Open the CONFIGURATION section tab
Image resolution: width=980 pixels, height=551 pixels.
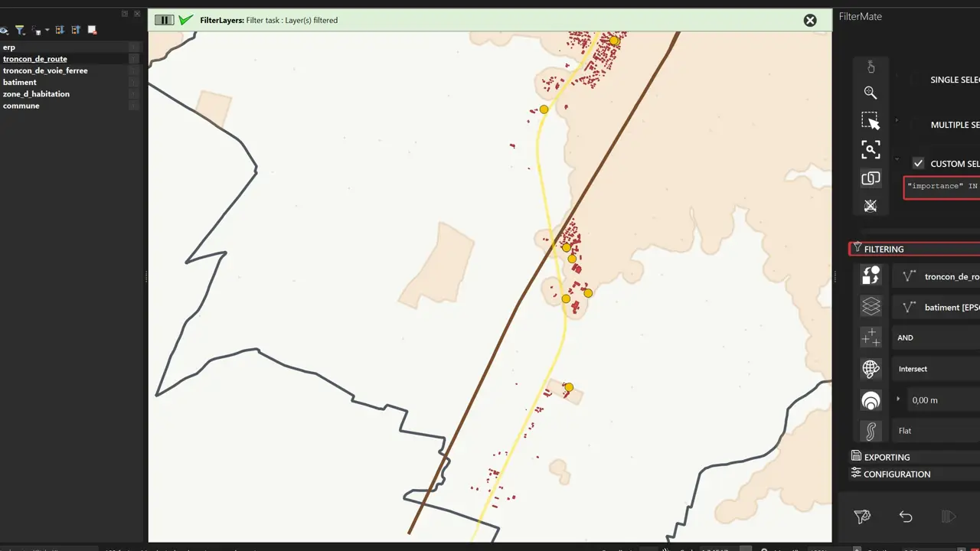click(x=914, y=474)
